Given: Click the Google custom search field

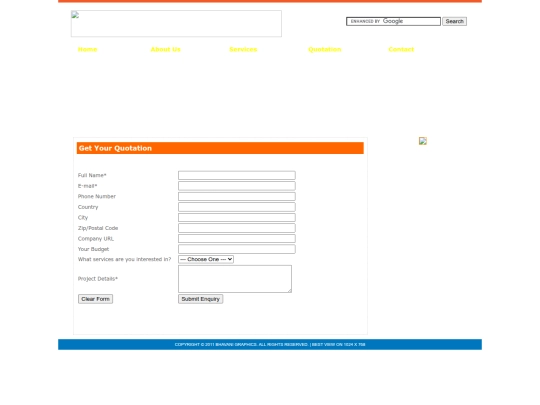Looking at the screenshot, I should (393, 21).
